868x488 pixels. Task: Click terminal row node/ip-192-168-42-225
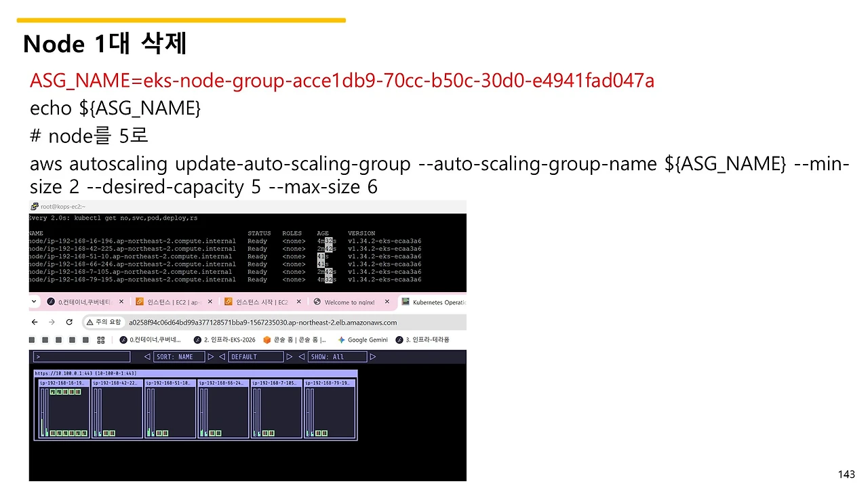225,249
